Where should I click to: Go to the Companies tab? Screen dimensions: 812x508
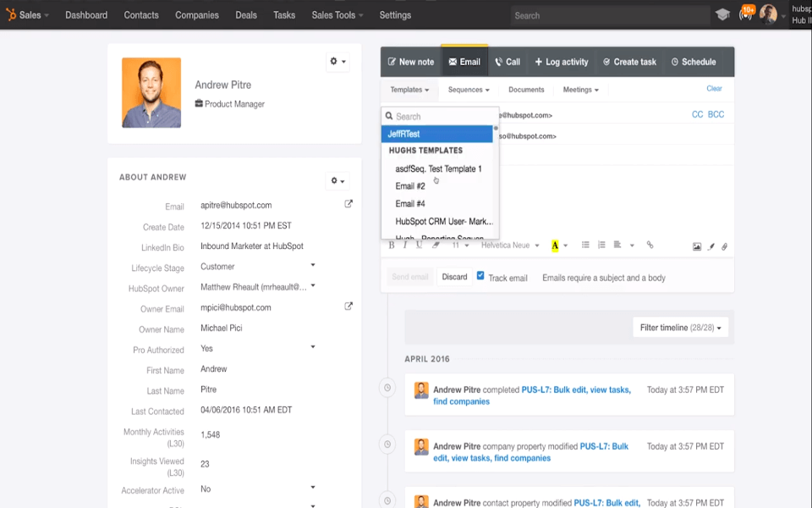click(197, 15)
